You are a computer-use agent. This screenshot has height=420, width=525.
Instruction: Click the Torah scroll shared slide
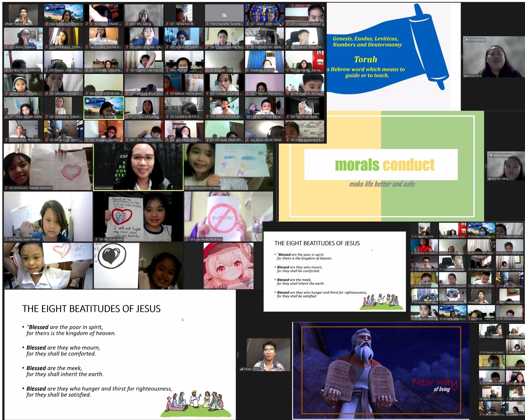394,56
